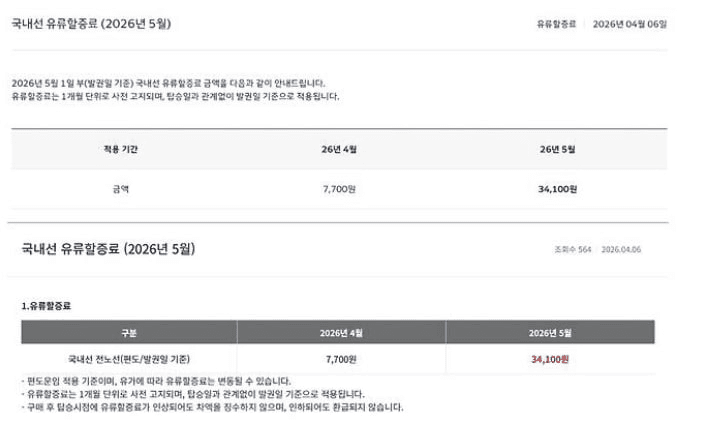Click the bold black 34,100원 amount

click(557, 188)
